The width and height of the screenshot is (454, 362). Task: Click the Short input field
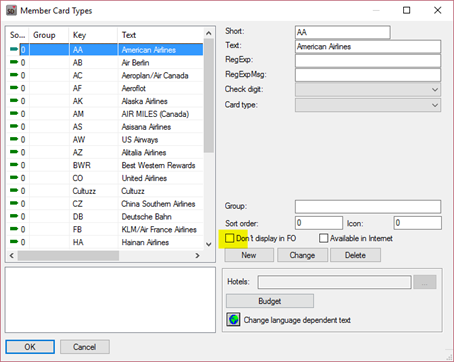coord(343,32)
